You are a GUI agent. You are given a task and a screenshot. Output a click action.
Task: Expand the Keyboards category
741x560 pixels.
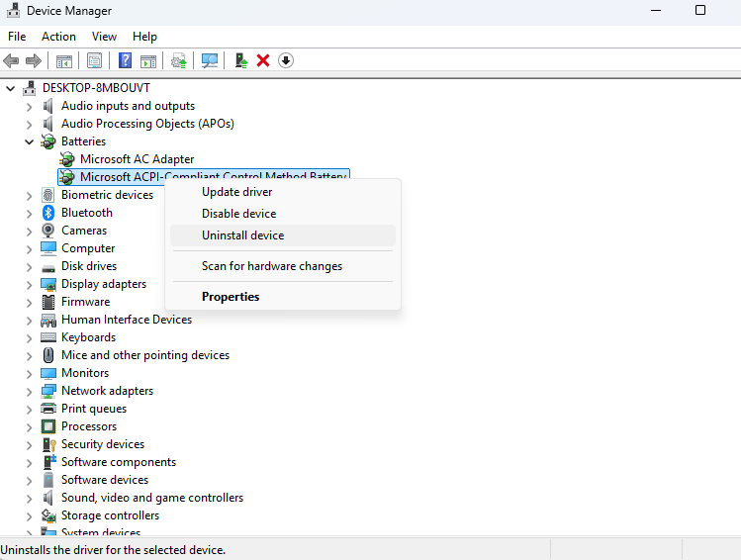[x=29, y=337]
